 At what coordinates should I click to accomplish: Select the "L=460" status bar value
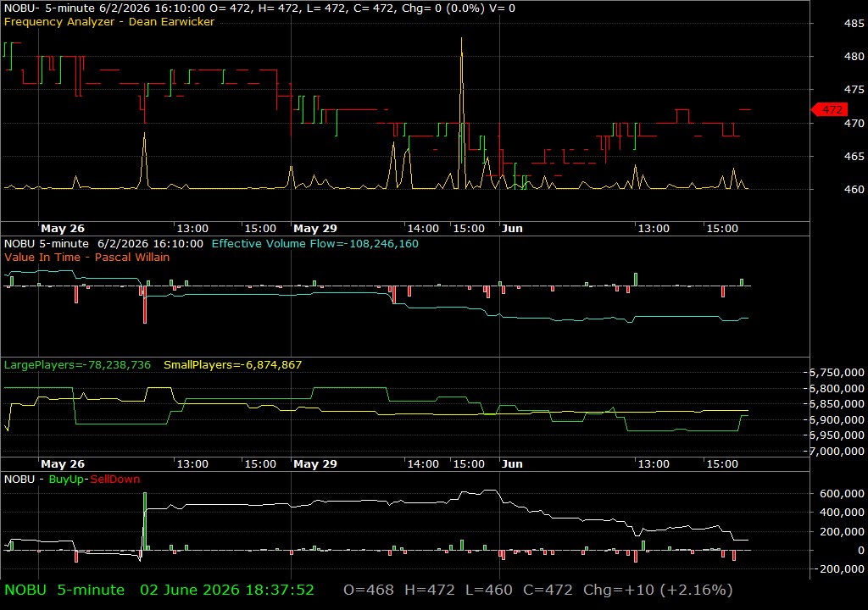click(x=489, y=590)
